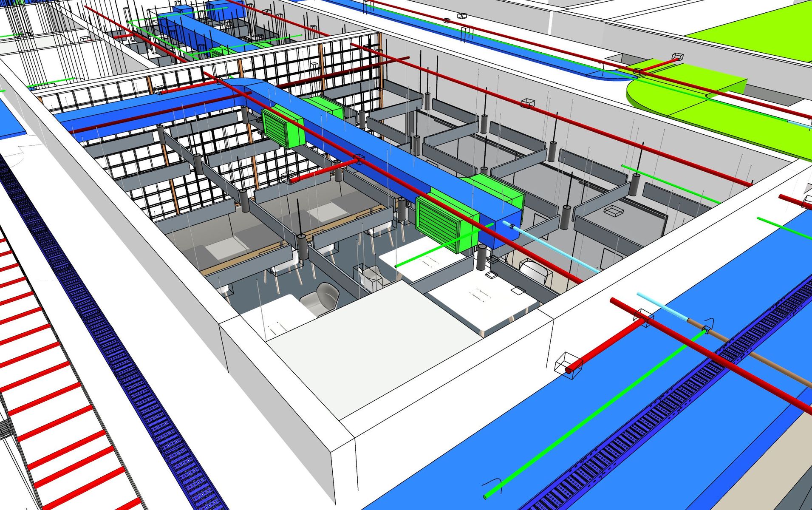The width and height of the screenshot is (812, 510).
Task: Select the green louvered grille on duct end
Action: [438, 220]
